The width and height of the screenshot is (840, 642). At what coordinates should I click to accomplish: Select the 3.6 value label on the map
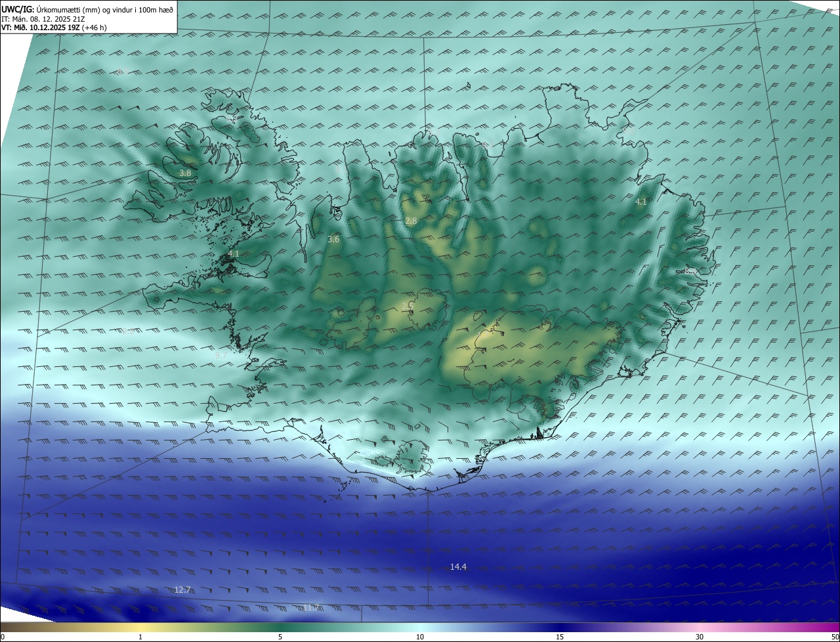point(333,239)
